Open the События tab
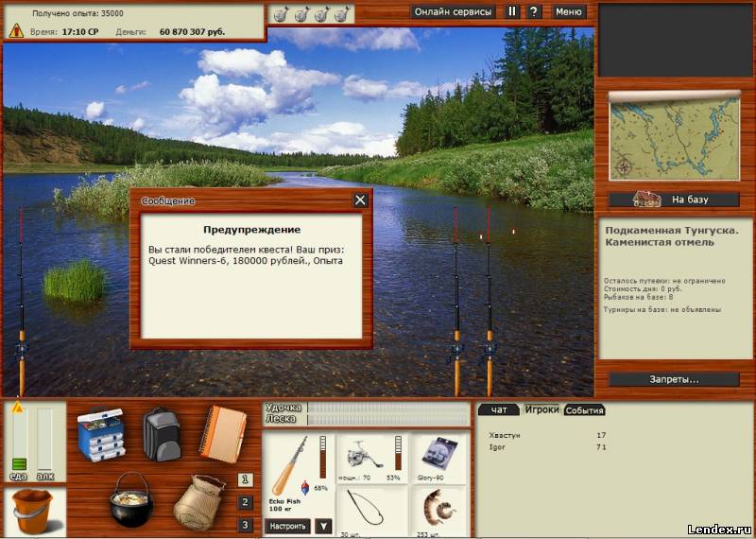This screenshot has width=756, height=539. coord(584,410)
